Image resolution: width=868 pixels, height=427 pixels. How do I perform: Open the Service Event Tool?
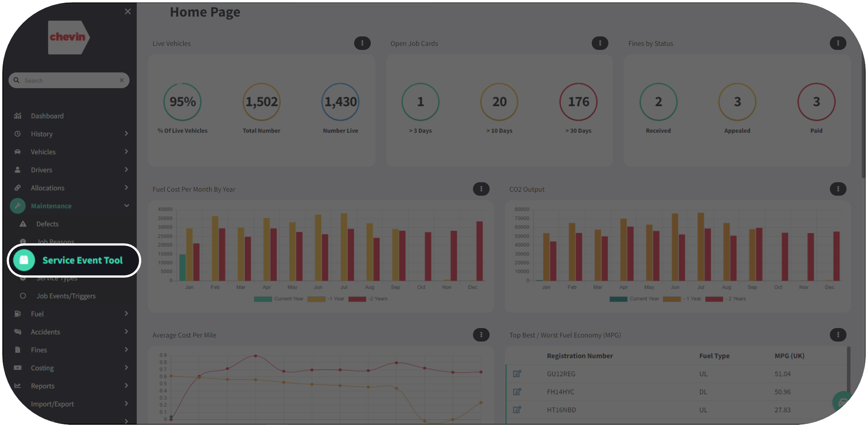[x=82, y=260]
